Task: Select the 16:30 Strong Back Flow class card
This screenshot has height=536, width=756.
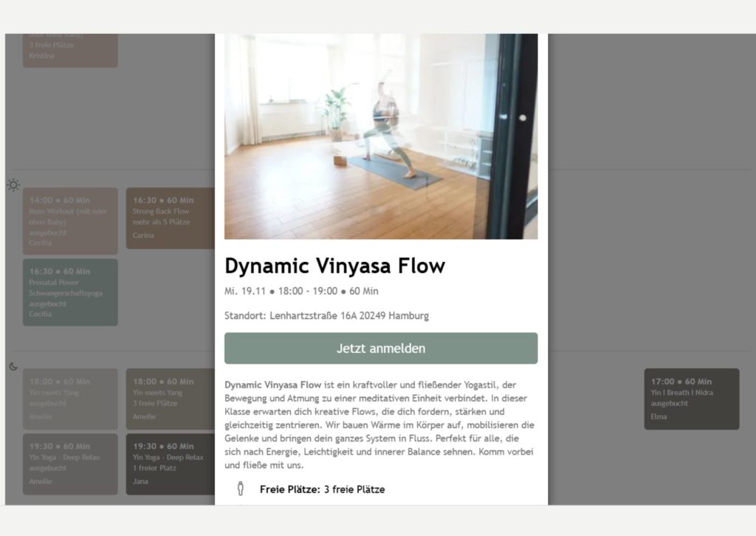Action: pos(171,219)
